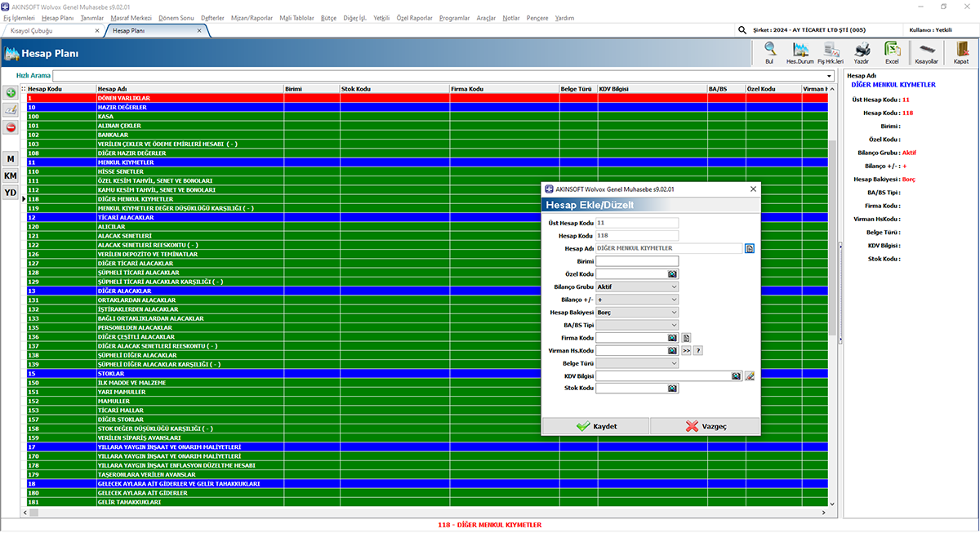
Task: Click the lookup icon beside Stok Kodu
Action: 672,389
